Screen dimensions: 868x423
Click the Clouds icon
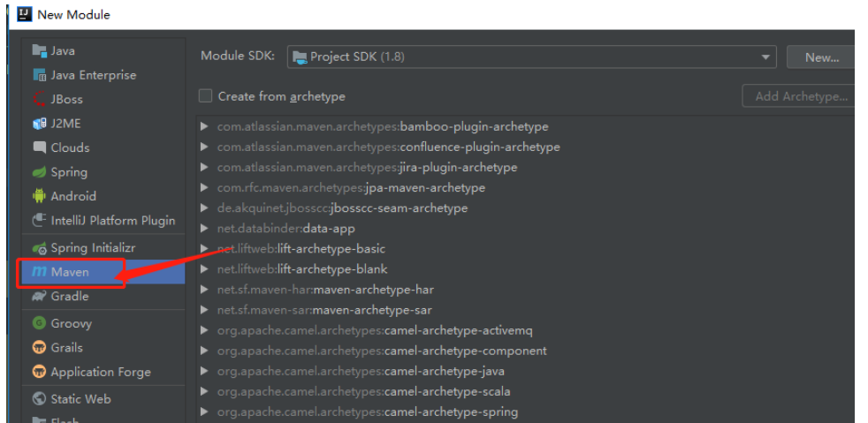click(x=39, y=147)
